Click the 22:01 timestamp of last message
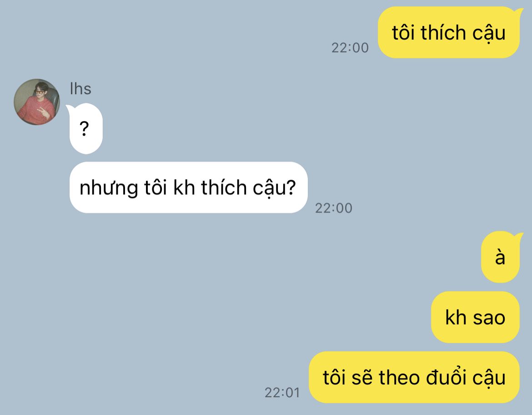This screenshot has height=415, width=532. 282,393
